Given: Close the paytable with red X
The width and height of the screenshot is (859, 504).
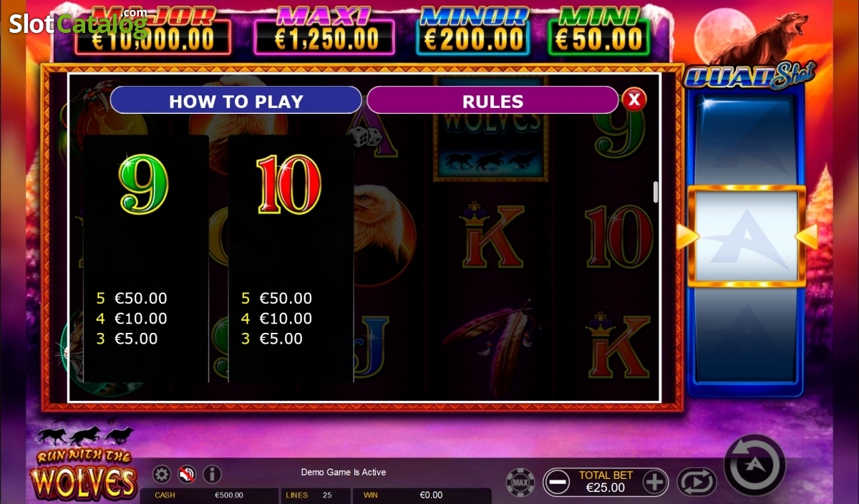Looking at the screenshot, I should (x=634, y=100).
